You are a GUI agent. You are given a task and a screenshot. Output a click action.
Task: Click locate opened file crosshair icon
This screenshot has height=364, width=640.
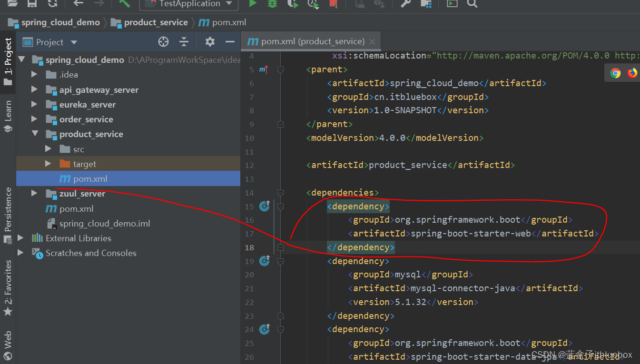(163, 42)
